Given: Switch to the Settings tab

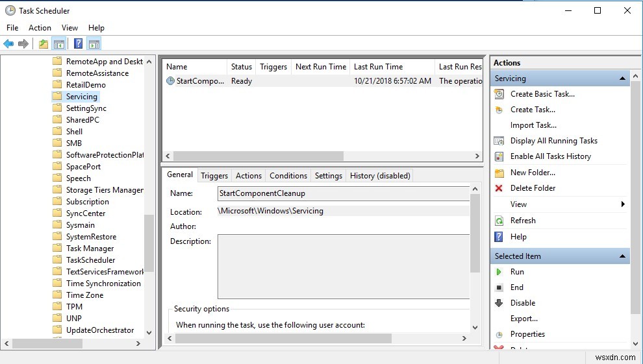Looking at the screenshot, I should (329, 176).
